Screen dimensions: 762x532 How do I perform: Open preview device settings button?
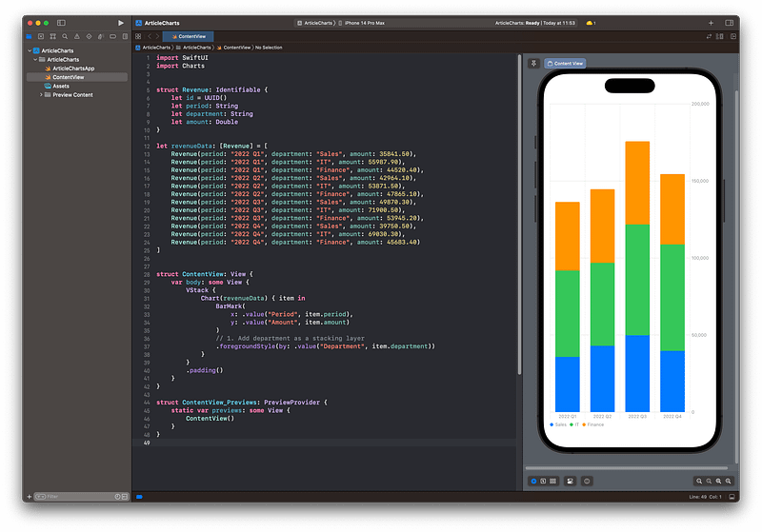click(570, 481)
